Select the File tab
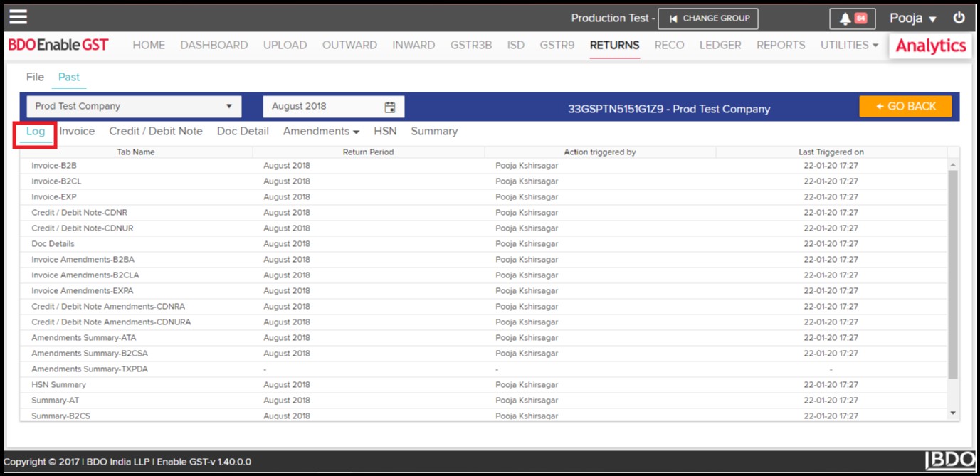Screen dimensions: 980x476 click(35, 77)
